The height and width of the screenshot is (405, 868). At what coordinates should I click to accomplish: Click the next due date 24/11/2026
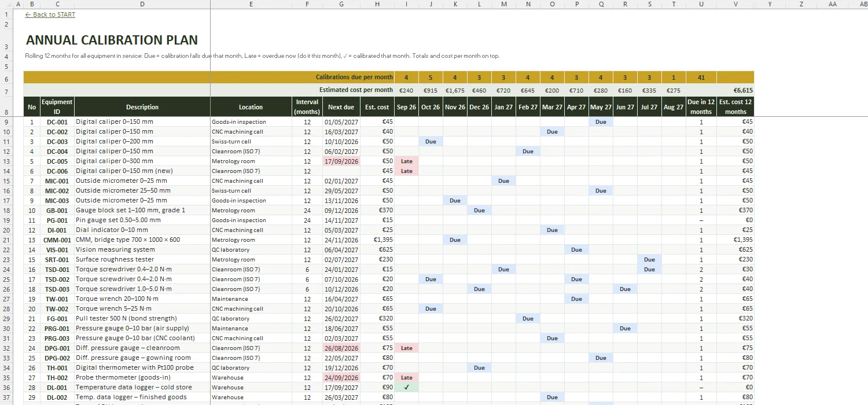pos(341,240)
